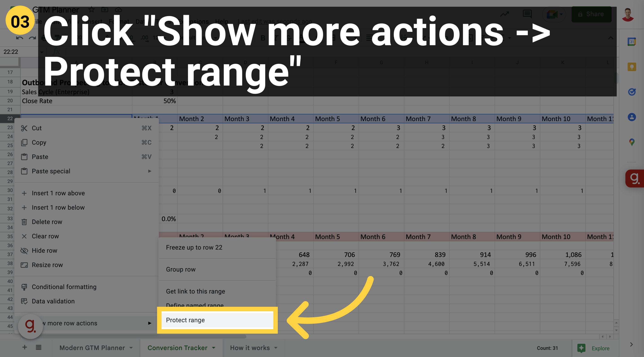The width and height of the screenshot is (644, 357).
Task: Open the Google Keep side panel
Action: pyautogui.click(x=632, y=67)
